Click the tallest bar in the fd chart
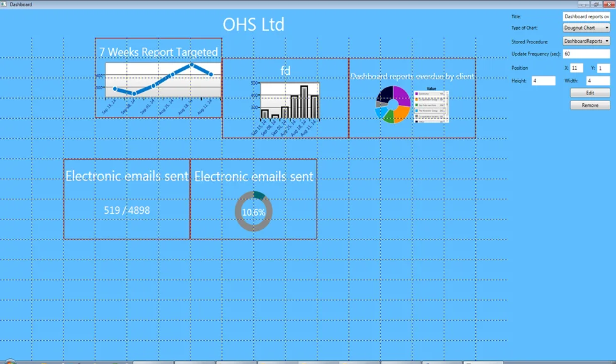The height and width of the screenshot is (364, 616). [304, 102]
